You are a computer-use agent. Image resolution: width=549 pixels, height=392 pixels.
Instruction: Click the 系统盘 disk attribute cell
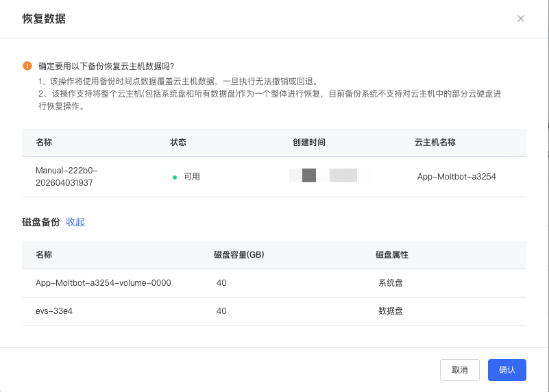tap(391, 282)
